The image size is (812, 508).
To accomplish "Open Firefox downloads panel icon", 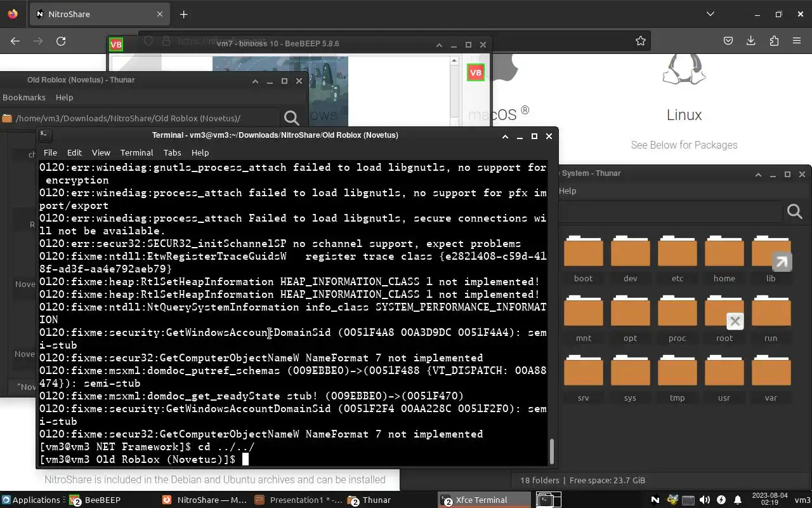I will coord(751,41).
